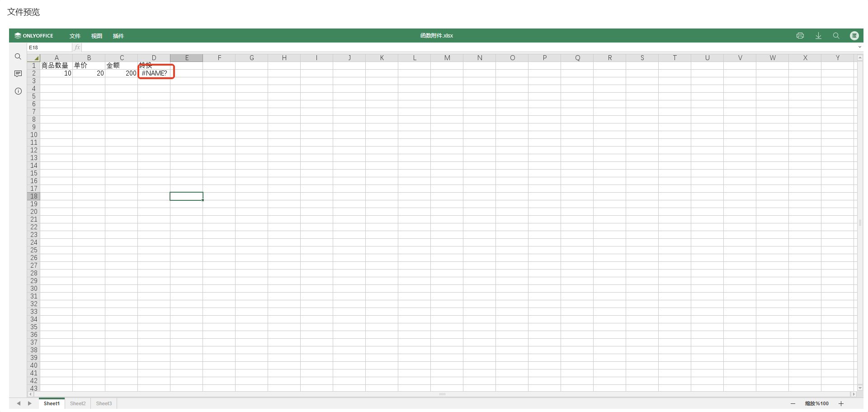
Task: Click the select-all corner of the grid
Action: click(34, 58)
